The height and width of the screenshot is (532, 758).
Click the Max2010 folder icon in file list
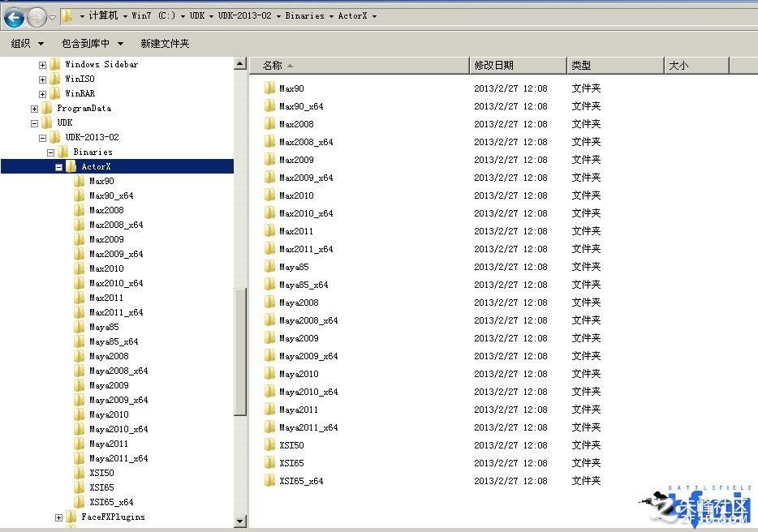(269, 195)
